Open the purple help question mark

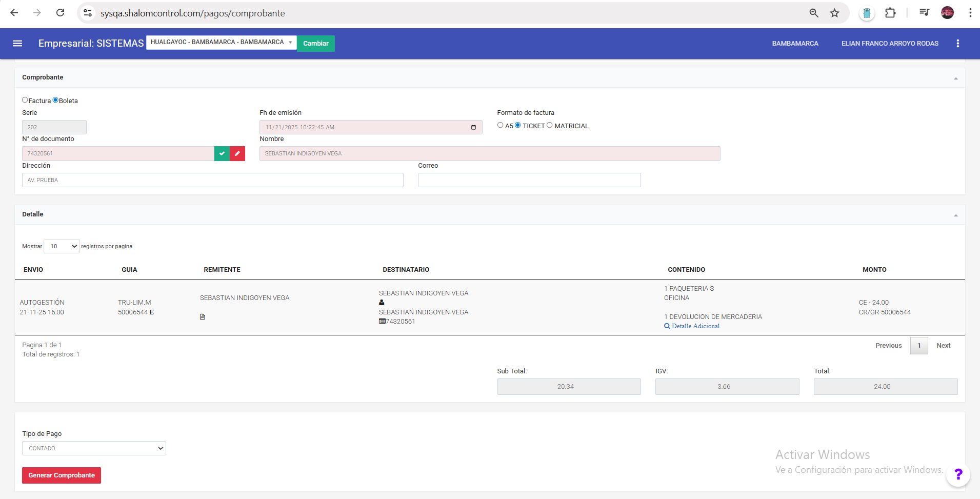957,474
